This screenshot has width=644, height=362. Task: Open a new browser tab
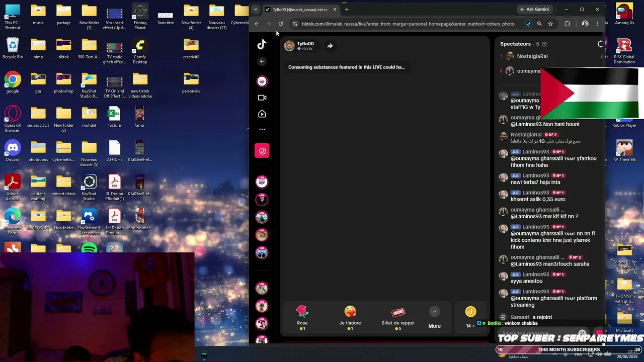click(347, 10)
